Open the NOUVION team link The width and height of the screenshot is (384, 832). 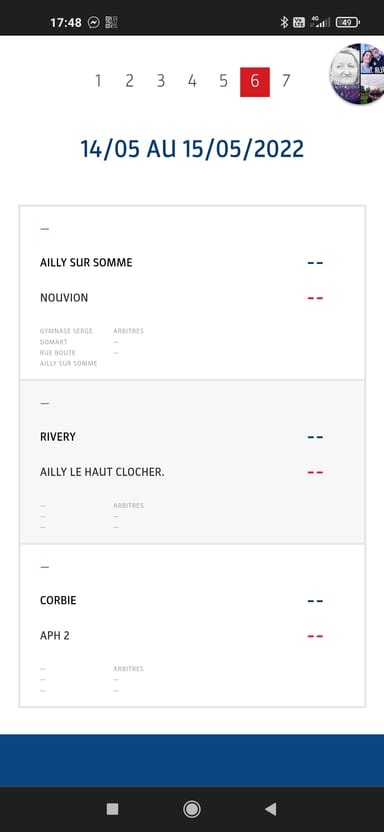[64, 298]
